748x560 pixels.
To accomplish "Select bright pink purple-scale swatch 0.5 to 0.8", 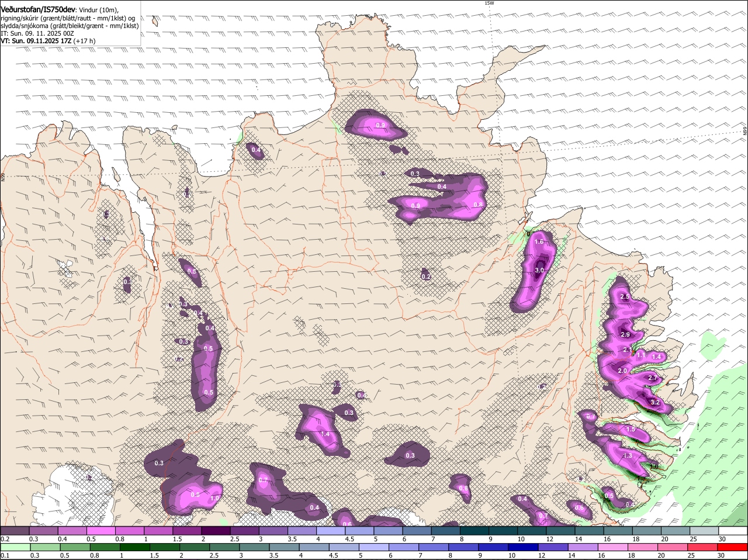I will click(101, 531).
